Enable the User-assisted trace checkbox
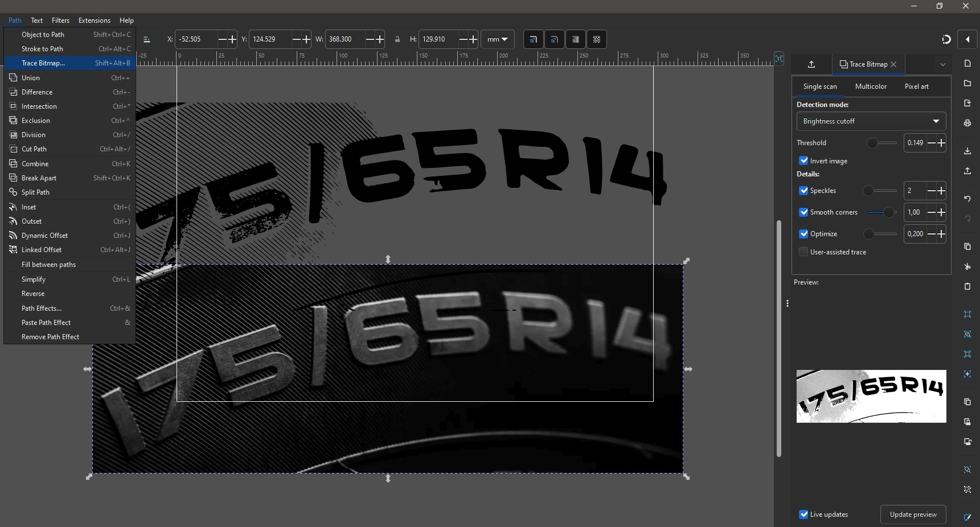The height and width of the screenshot is (527, 980). tap(803, 252)
